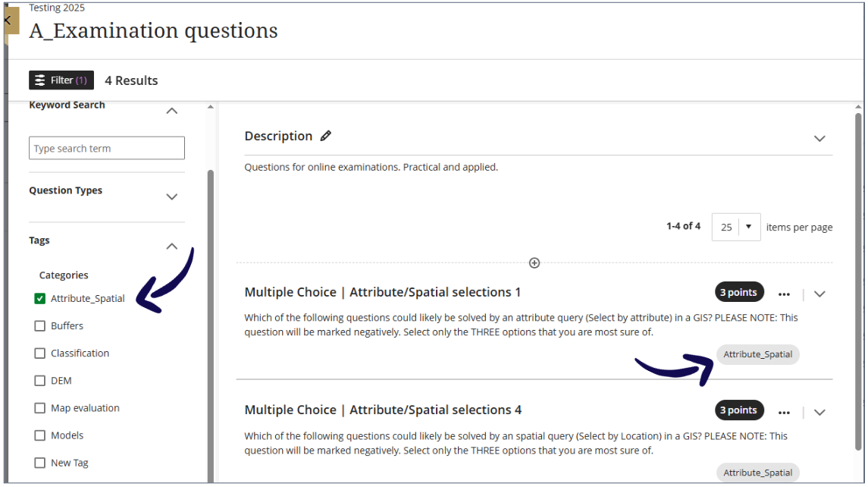
Task: Click the pencil icon beside Description
Action: coord(326,136)
